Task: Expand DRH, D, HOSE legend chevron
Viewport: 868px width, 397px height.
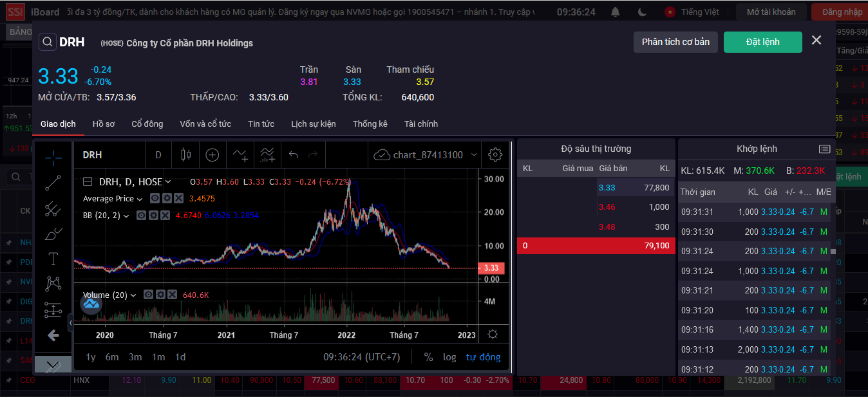Action: [168, 182]
